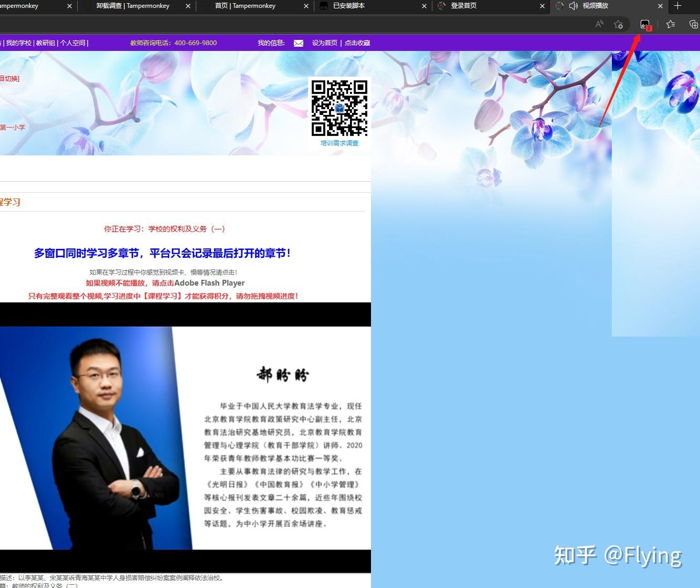Screen dimensions: 700x588
Task: Open the 我的学校 link
Action: (x=18, y=43)
